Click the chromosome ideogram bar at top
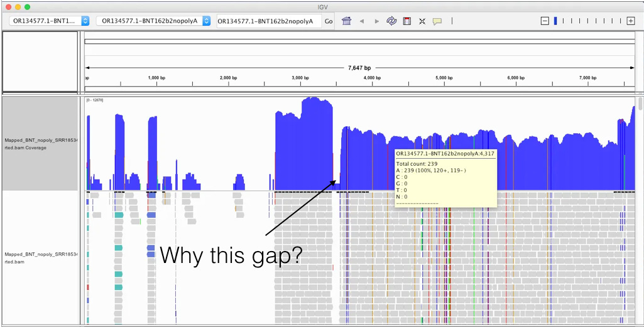The height and width of the screenshot is (327, 644). coord(360,41)
